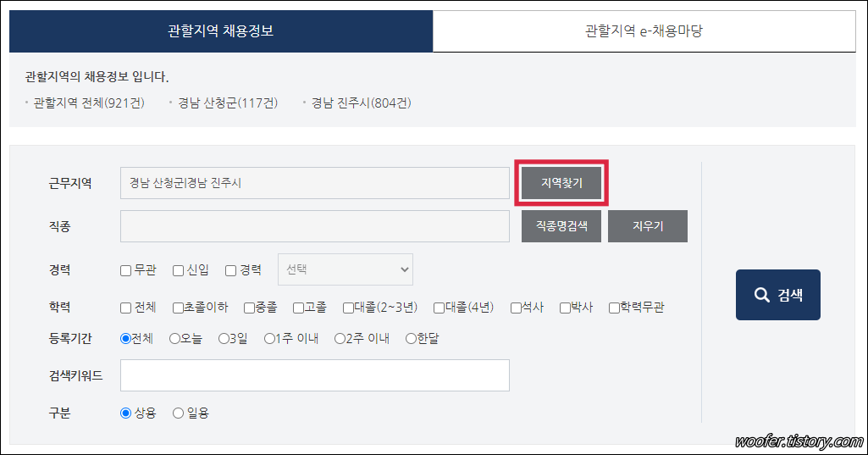Select the 1주 이내 radio button
This screenshot has height=455, width=868.
[269, 339]
